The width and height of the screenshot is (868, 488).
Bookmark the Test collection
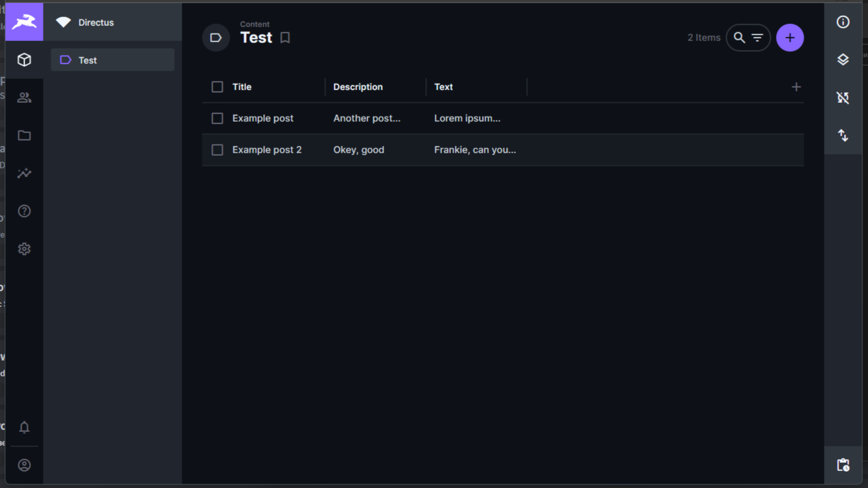click(284, 37)
